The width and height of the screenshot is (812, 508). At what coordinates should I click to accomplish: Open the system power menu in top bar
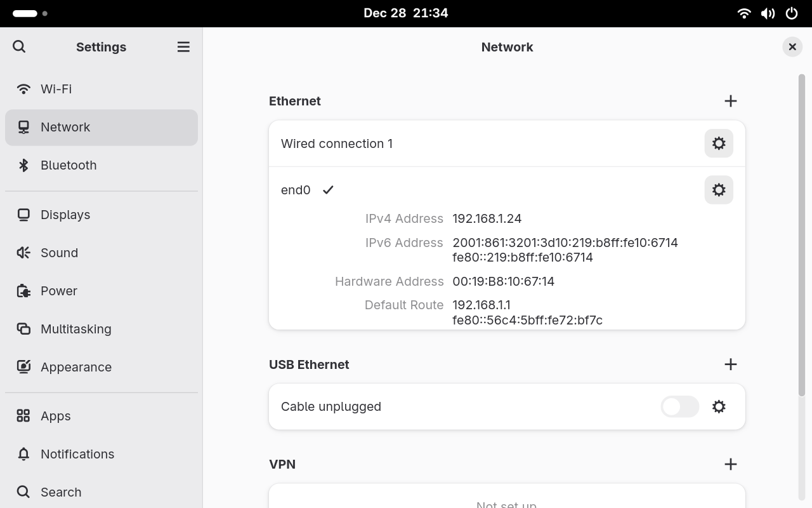792,13
